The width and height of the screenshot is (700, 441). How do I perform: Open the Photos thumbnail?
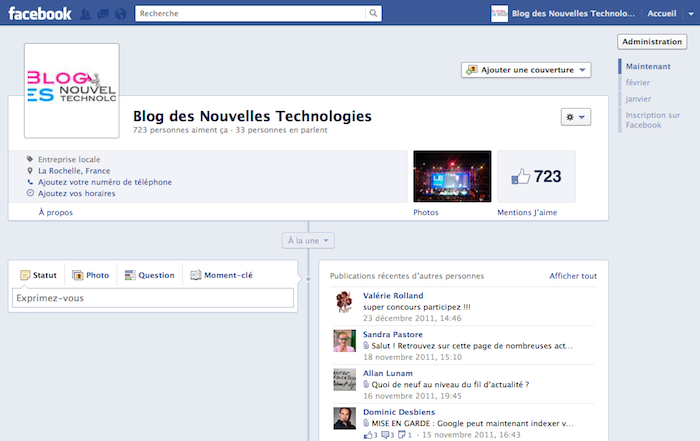coord(452,176)
